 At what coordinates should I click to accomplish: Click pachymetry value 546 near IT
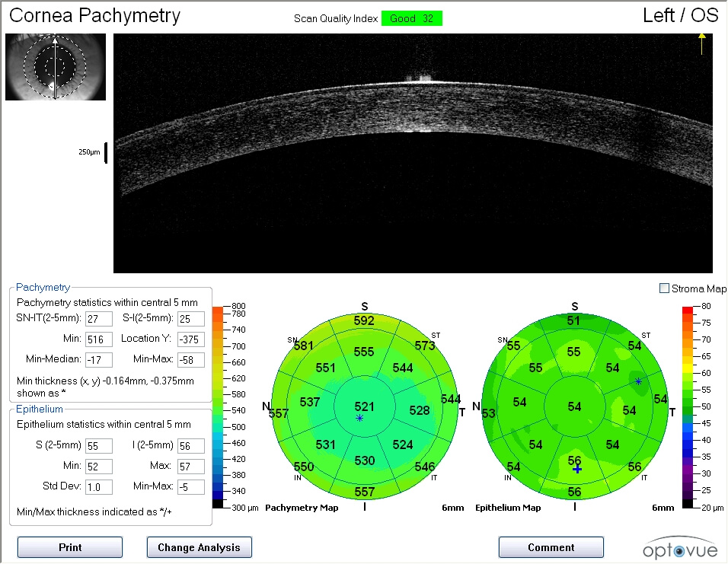[x=425, y=467]
